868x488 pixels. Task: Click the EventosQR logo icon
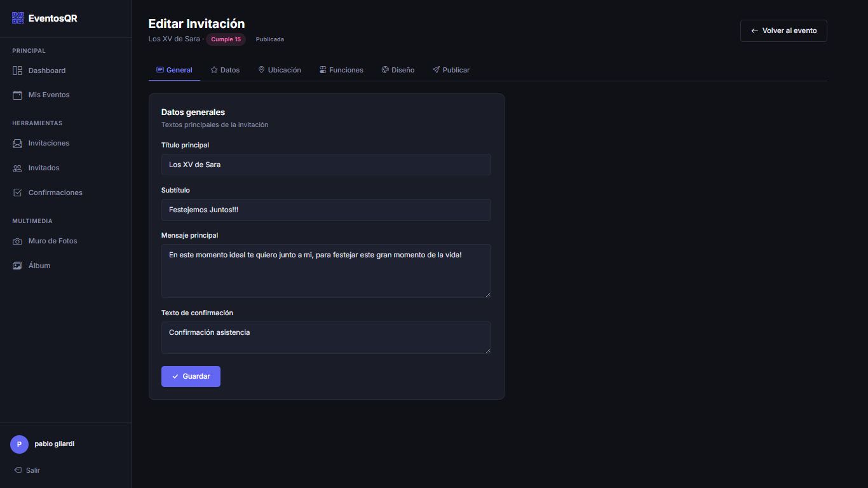point(18,18)
